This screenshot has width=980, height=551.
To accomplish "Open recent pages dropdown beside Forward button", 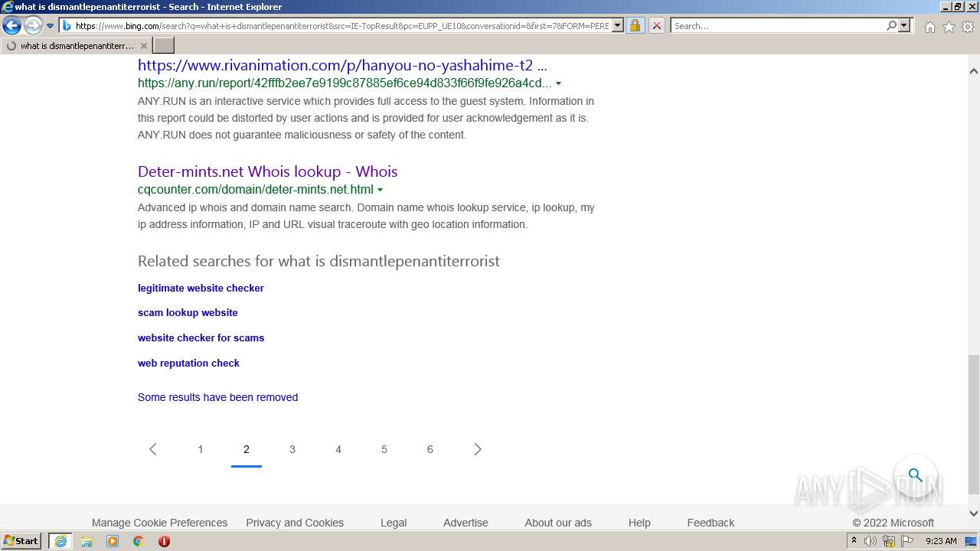I will 50,26.
